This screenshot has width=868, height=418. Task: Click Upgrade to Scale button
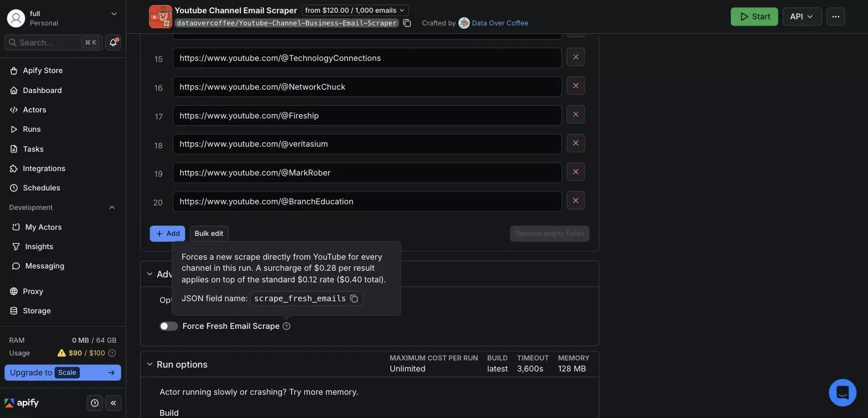point(63,373)
